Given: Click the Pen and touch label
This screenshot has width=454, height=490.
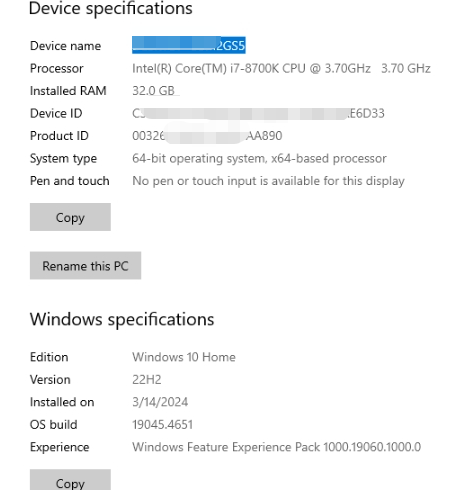Looking at the screenshot, I should coord(70,181).
